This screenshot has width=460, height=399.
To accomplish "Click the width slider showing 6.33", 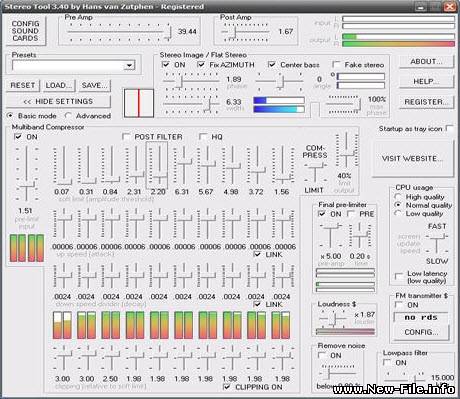I will [191, 104].
